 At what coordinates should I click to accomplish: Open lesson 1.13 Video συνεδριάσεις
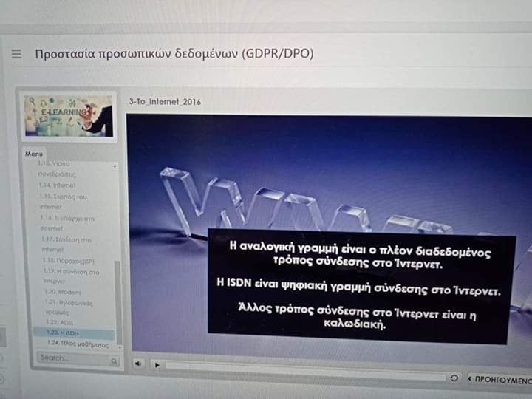pyautogui.click(x=56, y=168)
